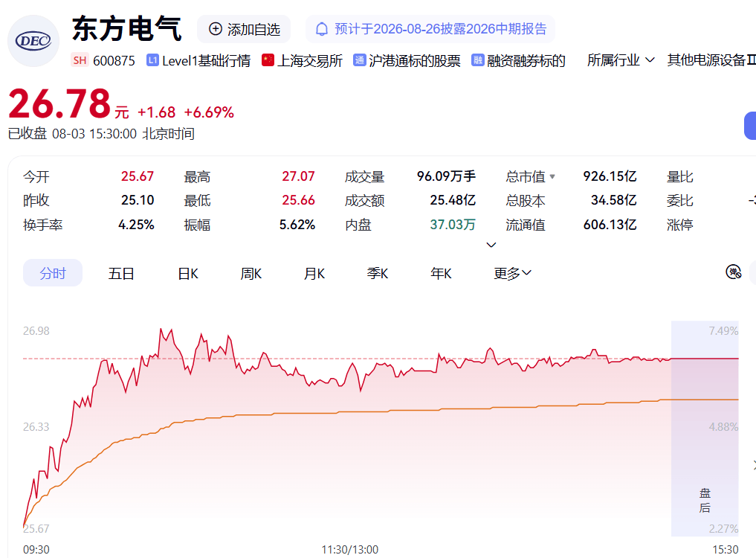Viewport: 756px width, 558px height.
Task: Click the L1 Level1 badge icon
Action: pyautogui.click(x=153, y=60)
